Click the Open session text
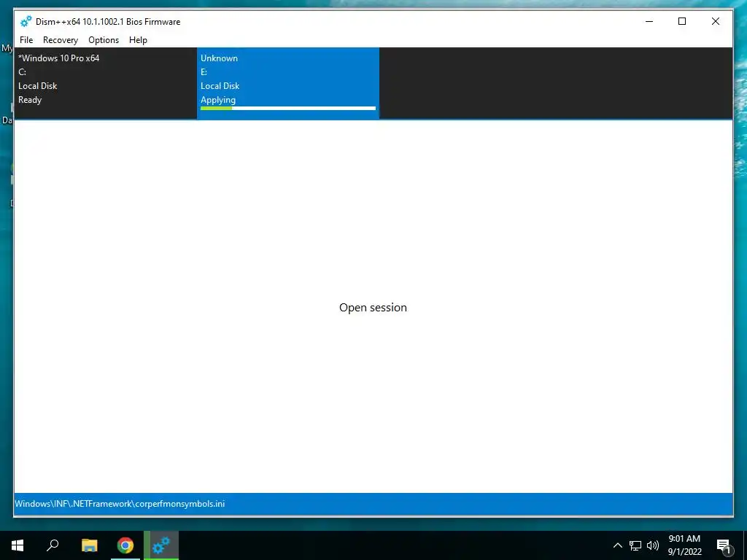747x560 pixels. pyautogui.click(x=373, y=308)
